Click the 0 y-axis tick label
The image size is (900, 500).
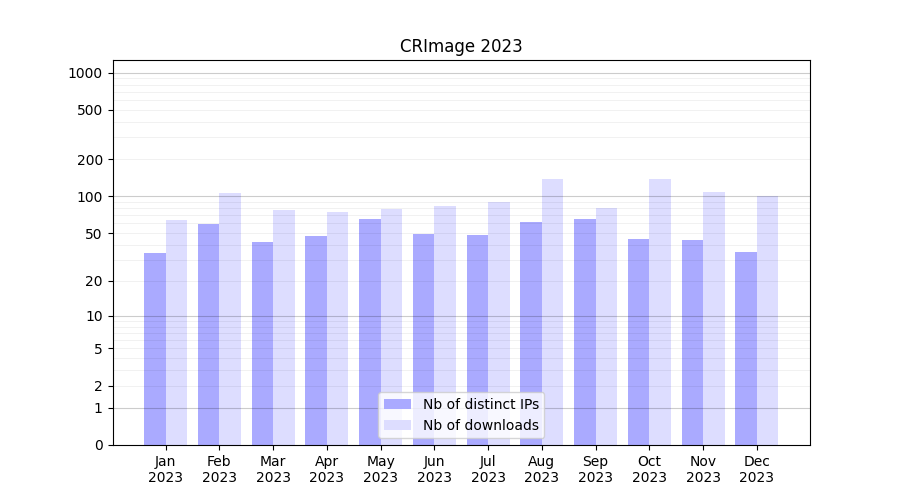(x=98, y=445)
